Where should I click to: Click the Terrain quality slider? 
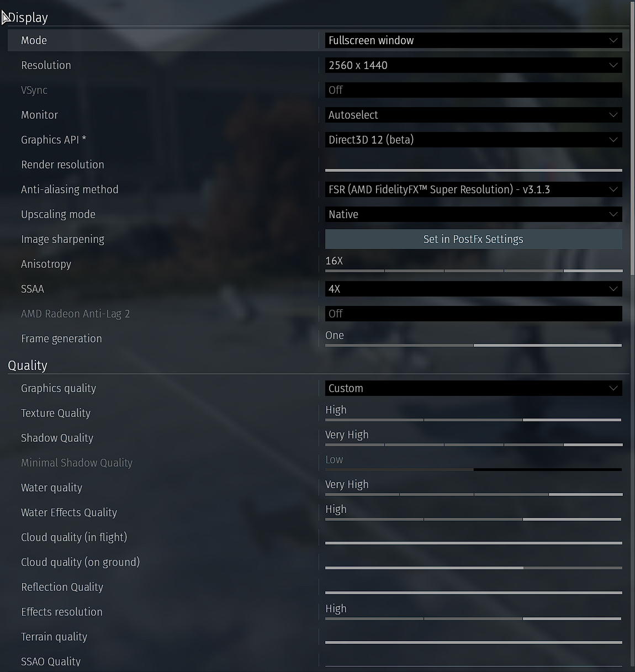point(473,642)
